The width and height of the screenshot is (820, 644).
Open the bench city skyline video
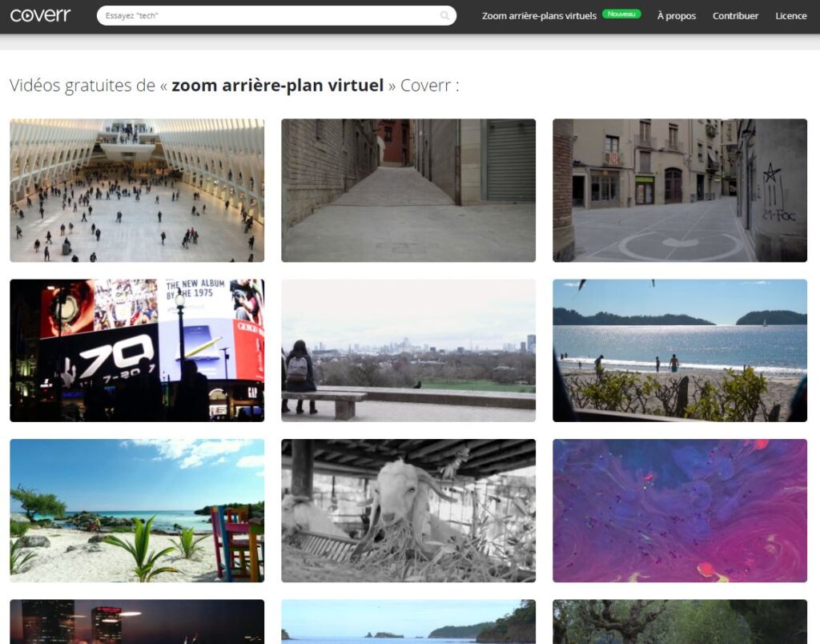(408, 351)
